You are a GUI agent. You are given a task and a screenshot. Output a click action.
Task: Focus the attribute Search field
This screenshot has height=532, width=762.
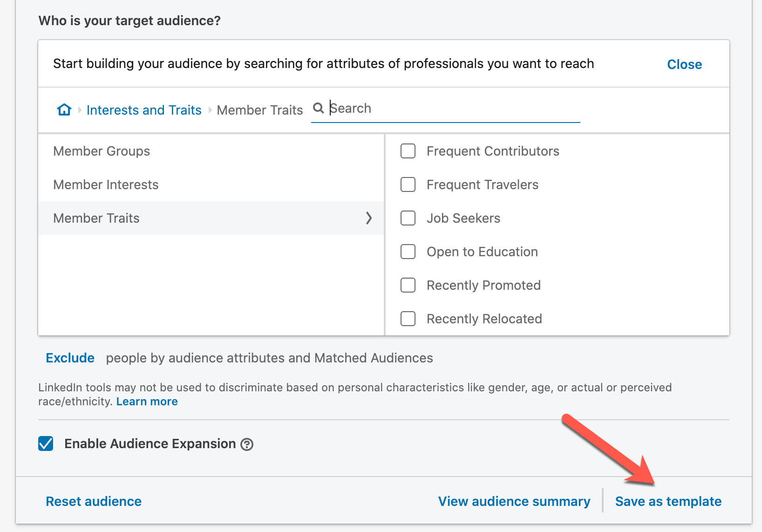446,109
